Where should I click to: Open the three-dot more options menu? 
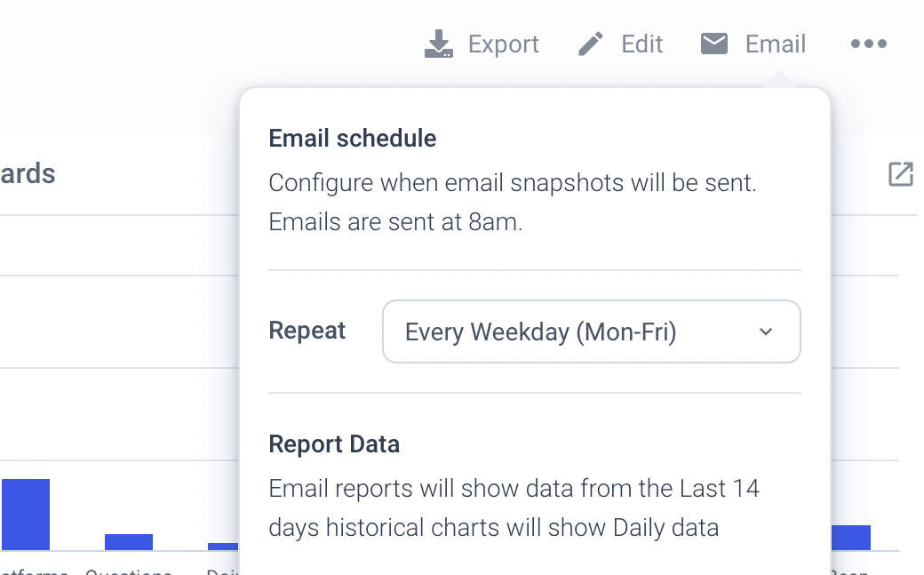coord(868,44)
